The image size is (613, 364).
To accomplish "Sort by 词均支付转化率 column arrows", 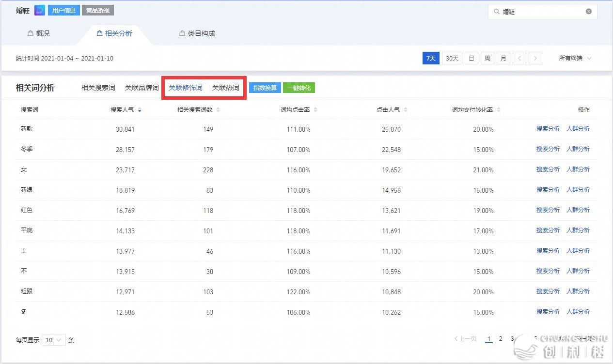I will pyautogui.click(x=499, y=110).
